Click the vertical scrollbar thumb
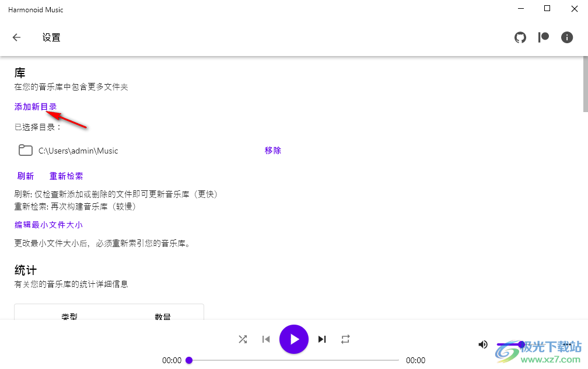 [586, 84]
